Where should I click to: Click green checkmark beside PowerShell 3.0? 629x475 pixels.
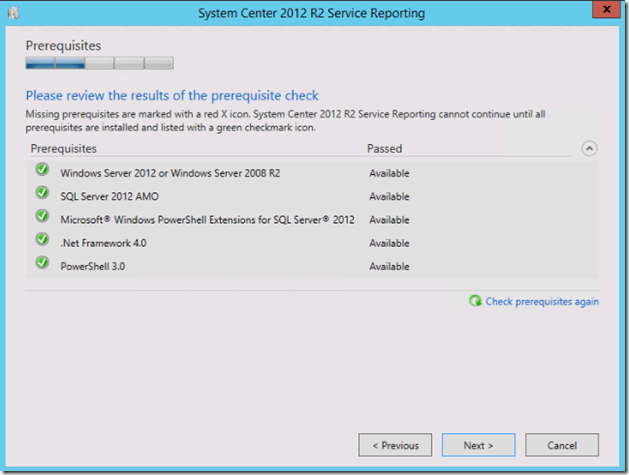(42, 263)
